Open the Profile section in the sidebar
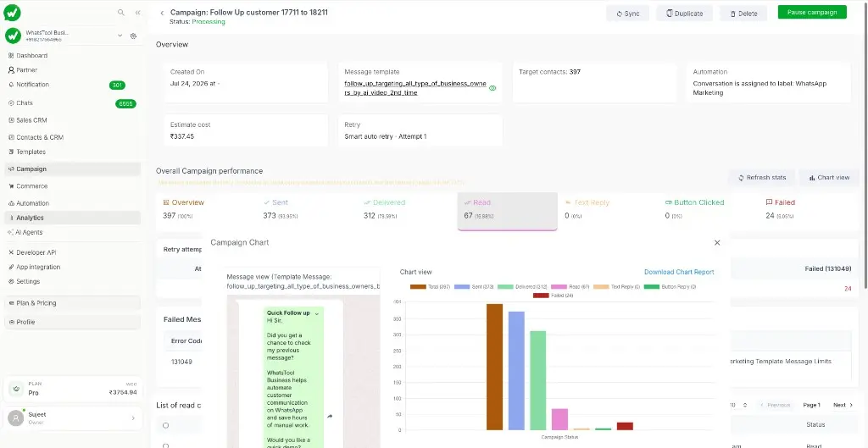This screenshot has width=868, height=448. point(73,322)
